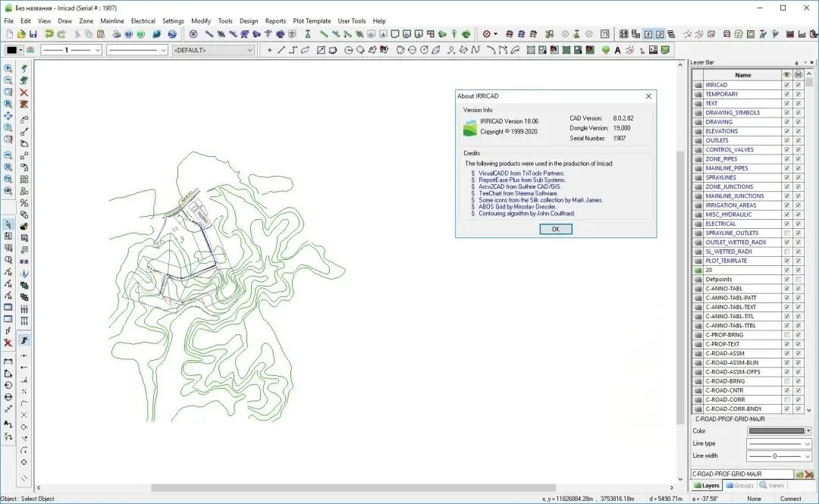Open the <DEFAULT> layer dropdown
This screenshot has width=819, height=504.
click(213, 50)
